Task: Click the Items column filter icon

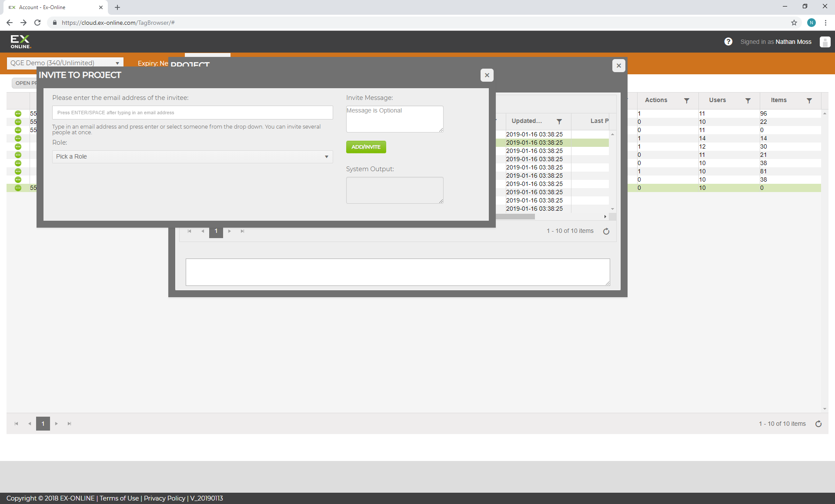Action: click(x=809, y=100)
